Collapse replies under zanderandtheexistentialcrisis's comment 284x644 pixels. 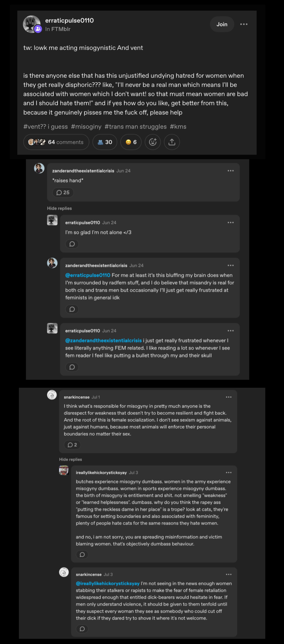(x=59, y=208)
